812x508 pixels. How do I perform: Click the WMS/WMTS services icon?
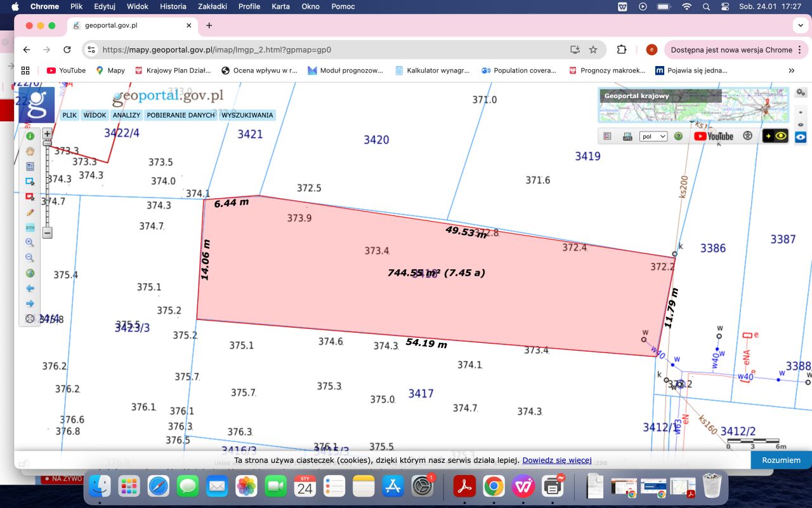pos(627,136)
